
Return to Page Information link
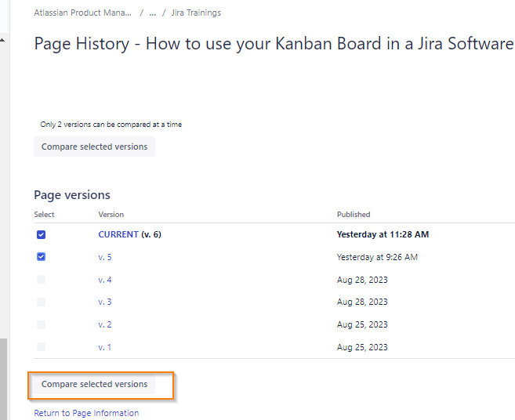coord(86,413)
